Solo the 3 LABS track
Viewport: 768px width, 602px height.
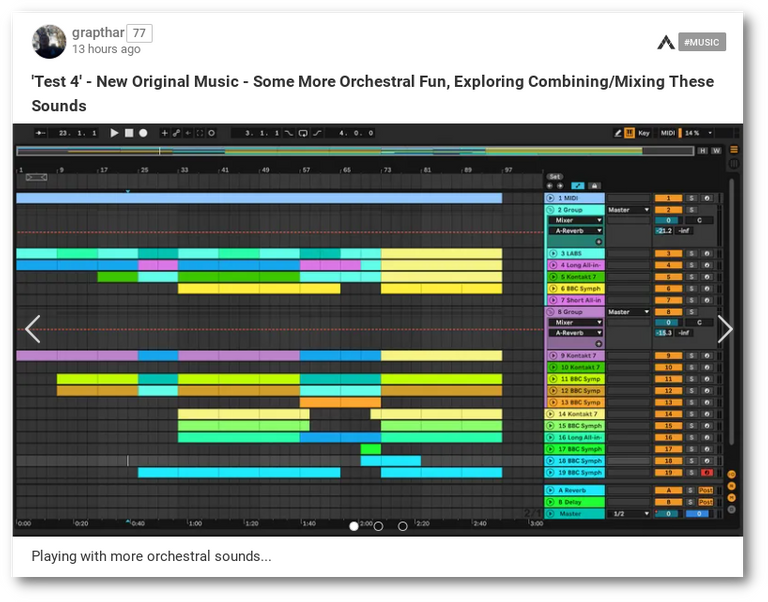point(692,254)
